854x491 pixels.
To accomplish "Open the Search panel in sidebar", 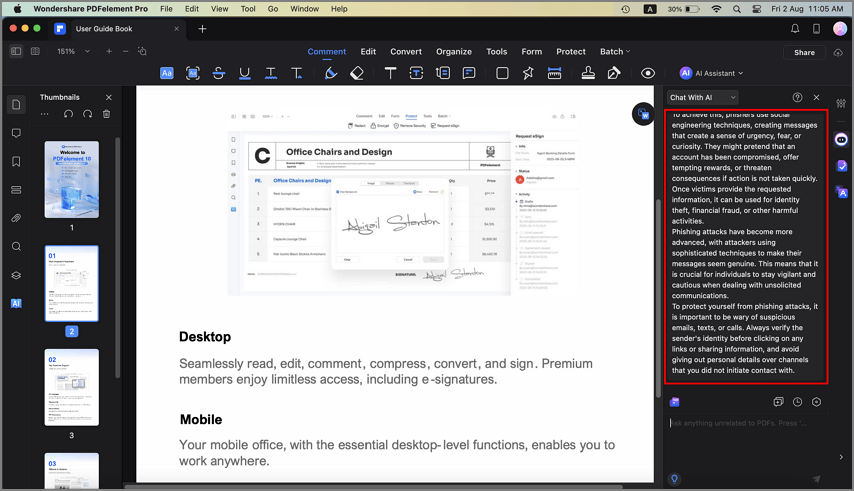I will [16, 247].
